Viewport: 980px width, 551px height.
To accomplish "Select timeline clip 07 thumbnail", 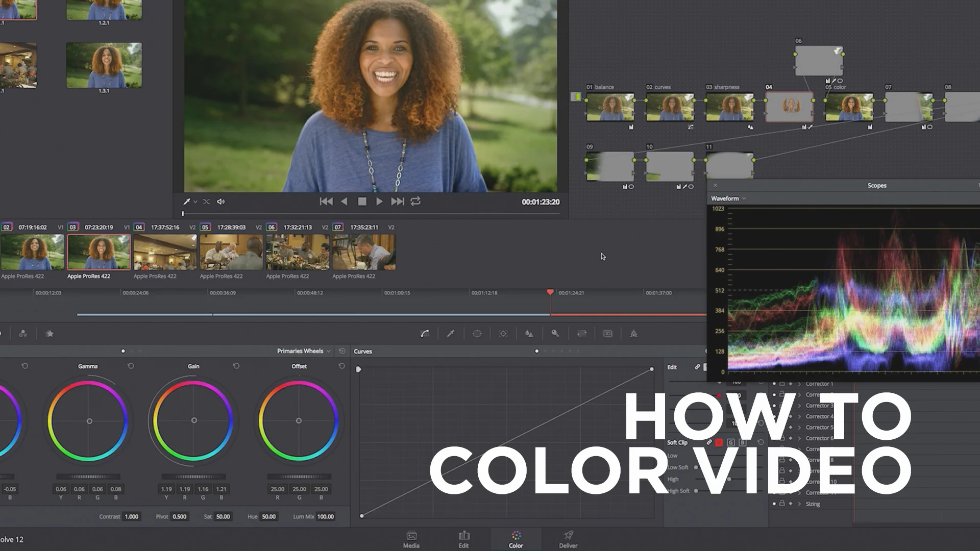I will (364, 252).
